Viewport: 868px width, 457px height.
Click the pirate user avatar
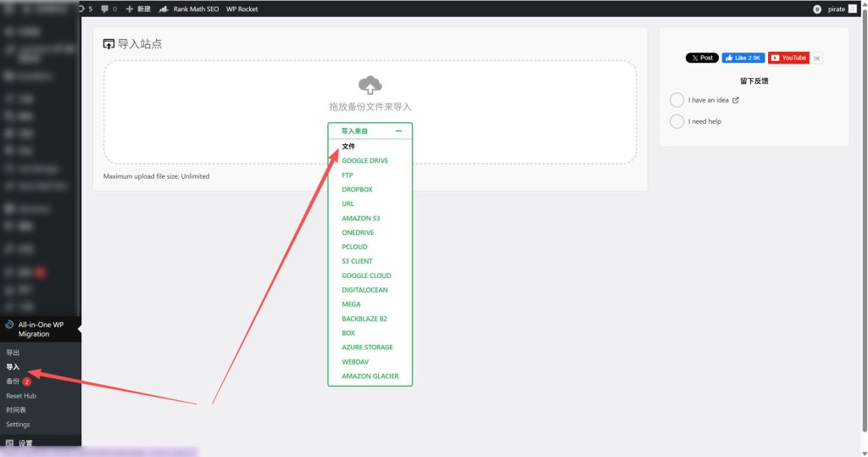click(852, 9)
